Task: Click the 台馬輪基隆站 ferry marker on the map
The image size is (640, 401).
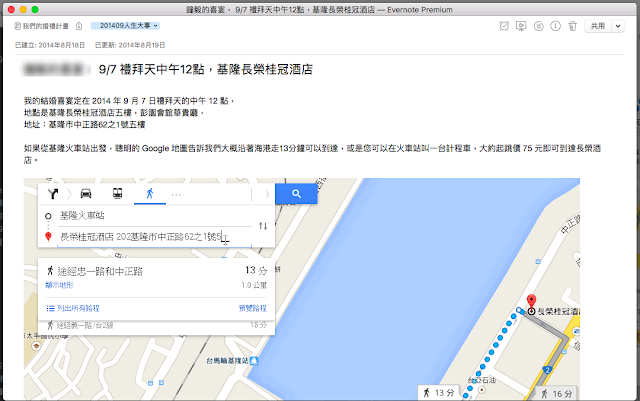Action: pos(254,361)
